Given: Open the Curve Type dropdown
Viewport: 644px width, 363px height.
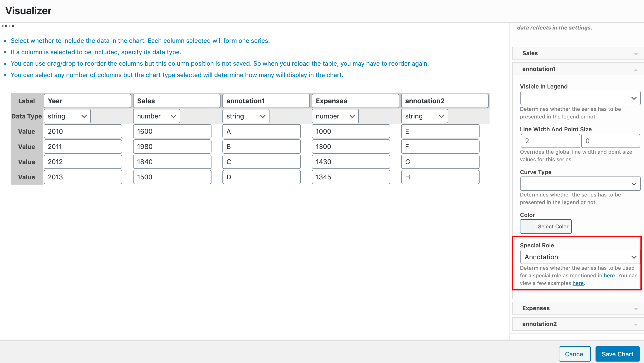Looking at the screenshot, I should pyautogui.click(x=580, y=184).
